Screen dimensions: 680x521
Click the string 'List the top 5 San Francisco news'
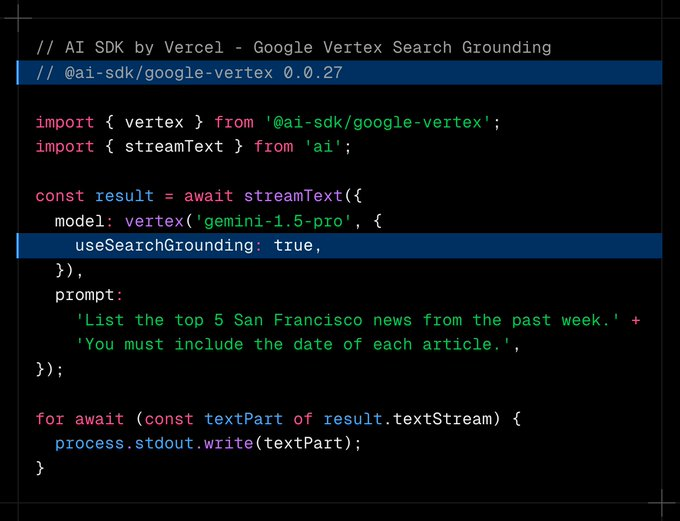[348, 321]
